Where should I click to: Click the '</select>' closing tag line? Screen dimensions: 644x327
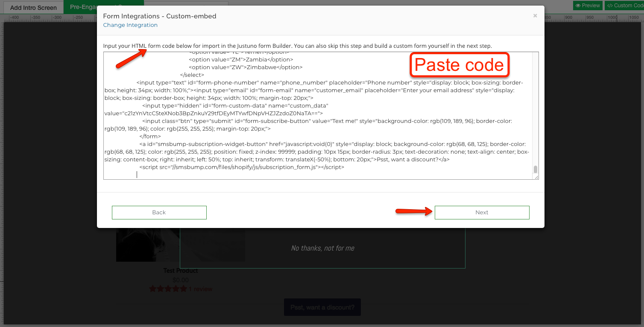[192, 75]
